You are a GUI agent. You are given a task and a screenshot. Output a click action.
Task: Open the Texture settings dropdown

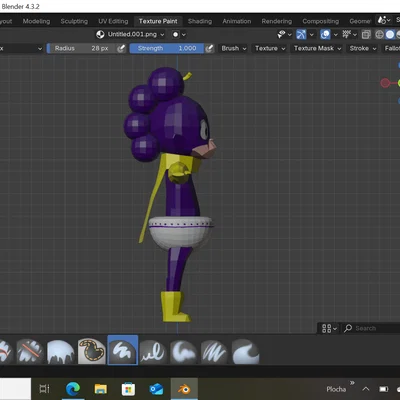tap(270, 48)
